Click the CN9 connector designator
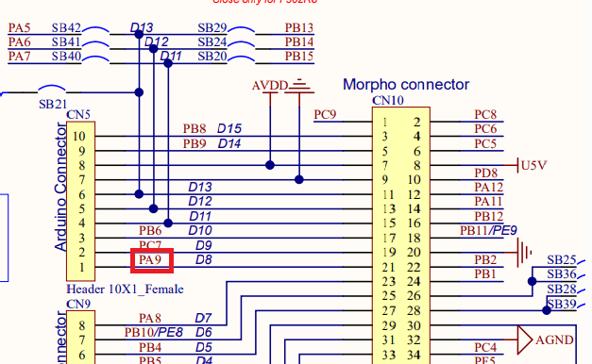Screen dimensions: 592x364 [78, 304]
